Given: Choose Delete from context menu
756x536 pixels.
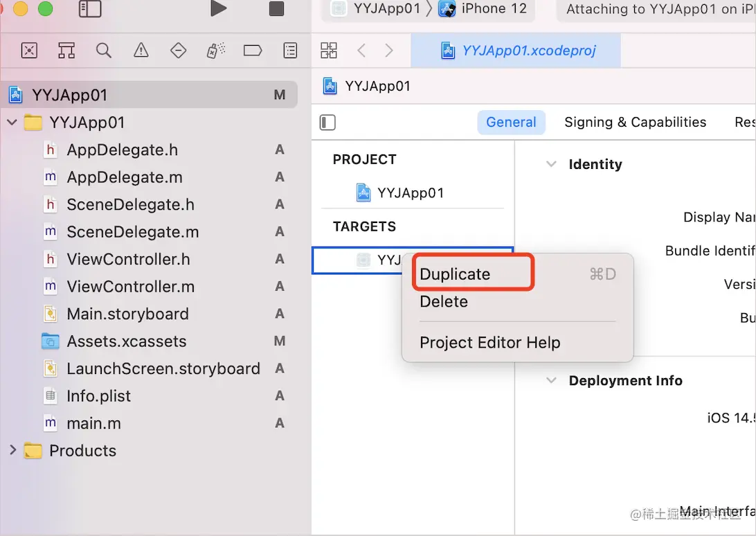Looking at the screenshot, I should [x=517, y=301].
